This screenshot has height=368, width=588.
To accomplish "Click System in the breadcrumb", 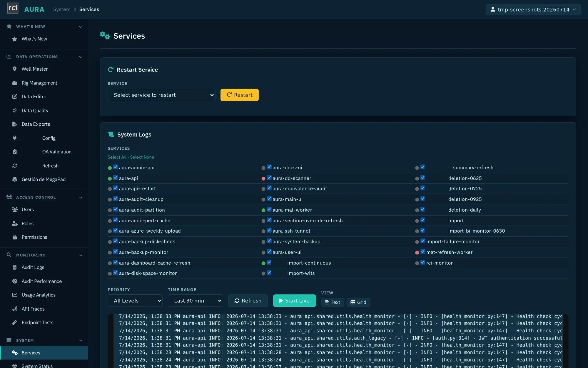I will pyautogui.click(x=62, y=9).
